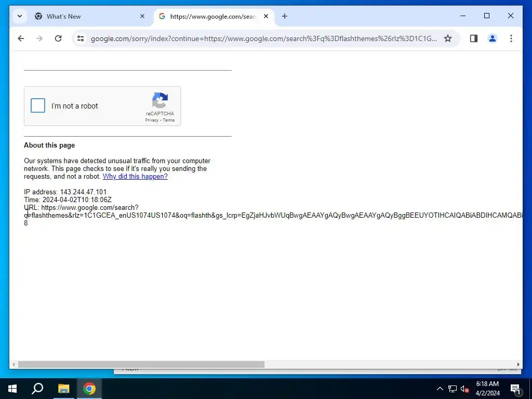
Task: Open Chrome three-dot menu
Action: tap(511, 38)
